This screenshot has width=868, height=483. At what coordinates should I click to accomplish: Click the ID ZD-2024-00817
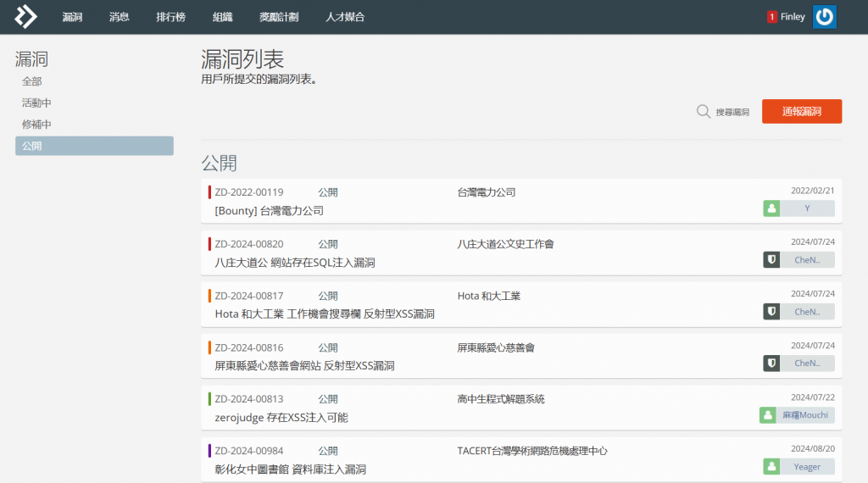[x=249, y=296]
